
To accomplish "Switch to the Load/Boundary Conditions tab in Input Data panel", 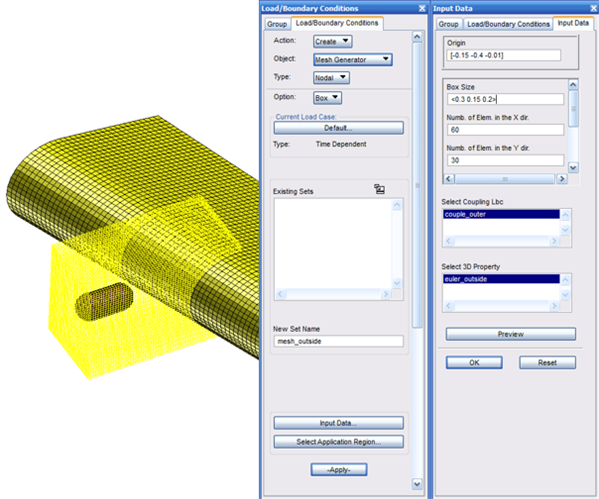I will click(x=508, y=24).
